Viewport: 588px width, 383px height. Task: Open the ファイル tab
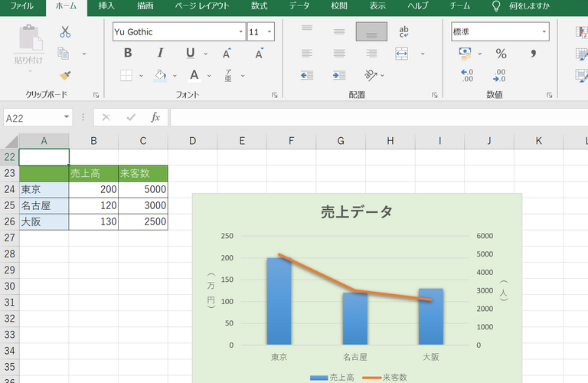point(21,6)
